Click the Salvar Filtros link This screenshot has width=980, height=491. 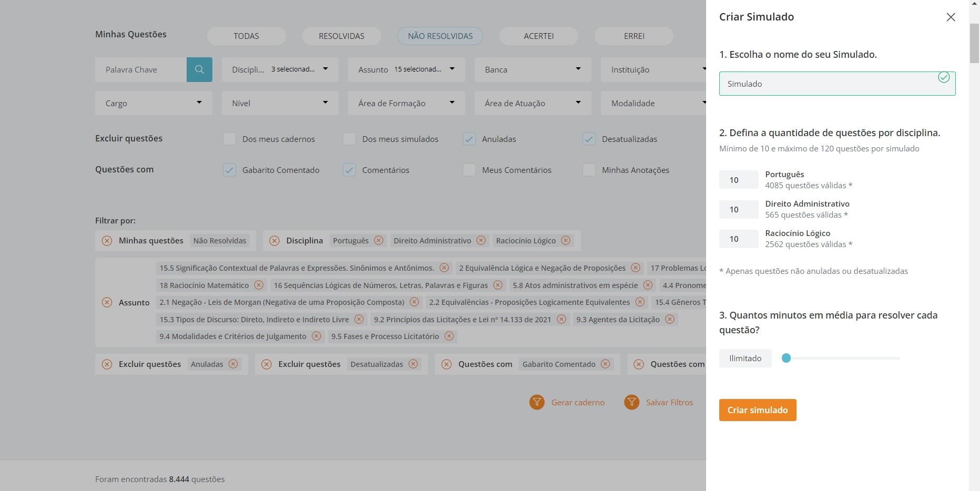pos(669,402)
